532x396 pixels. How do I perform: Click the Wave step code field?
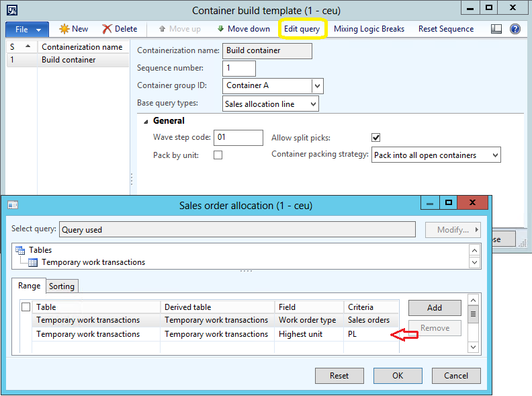[x=238, y=138]
